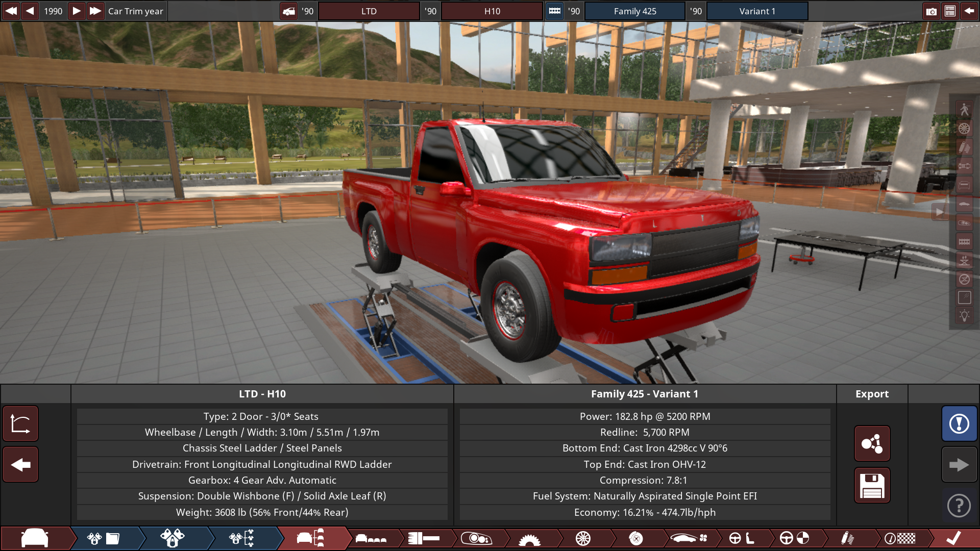Open the test track checkered tab

tap(900, 538)
